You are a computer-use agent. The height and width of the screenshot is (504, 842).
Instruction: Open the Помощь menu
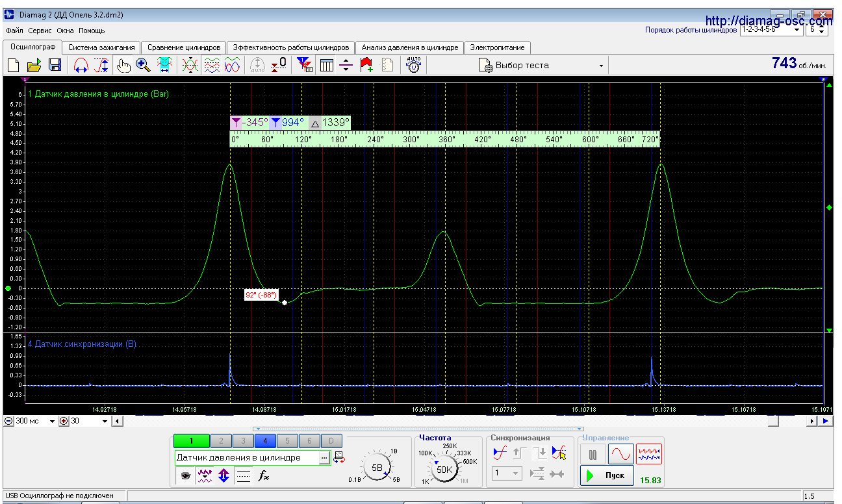point(92,31)
